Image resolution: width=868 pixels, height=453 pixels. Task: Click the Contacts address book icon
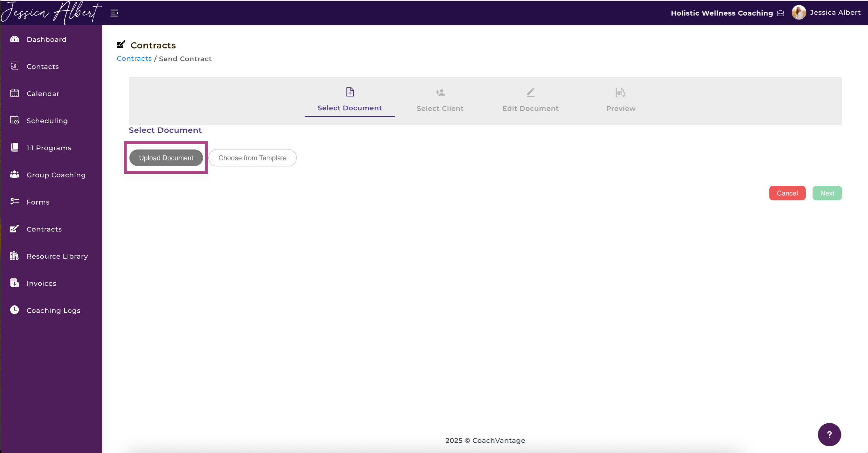[15, 66]
